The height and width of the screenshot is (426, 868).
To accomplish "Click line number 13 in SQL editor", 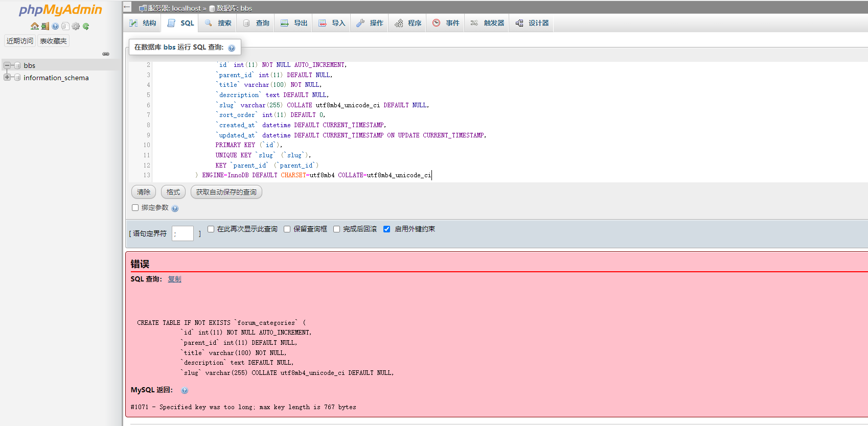I will point(147,175).
